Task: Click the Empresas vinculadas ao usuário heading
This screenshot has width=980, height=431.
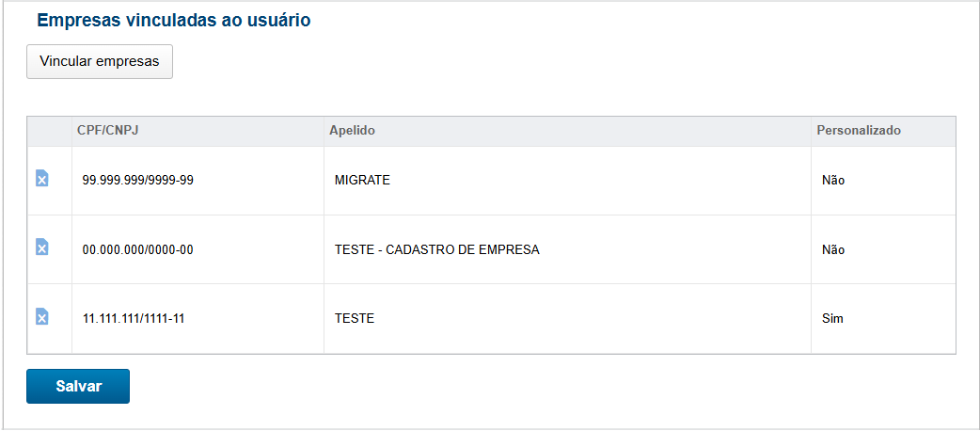Action: click(174, 20)
